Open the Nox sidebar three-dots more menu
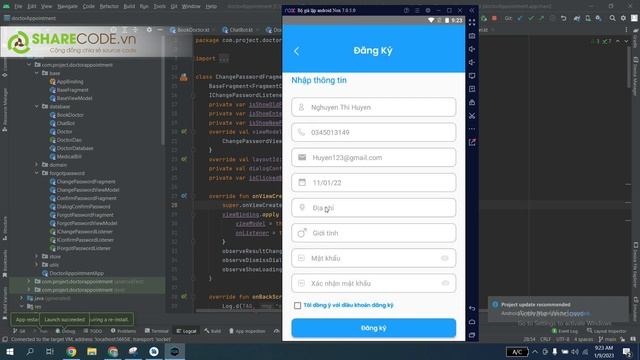 (x=472, y=129)
